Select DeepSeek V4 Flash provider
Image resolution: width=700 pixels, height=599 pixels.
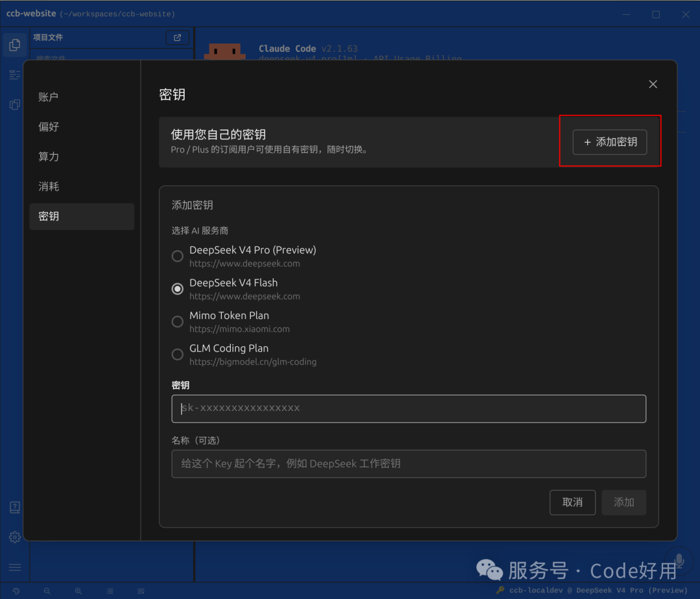pos(177,288)
